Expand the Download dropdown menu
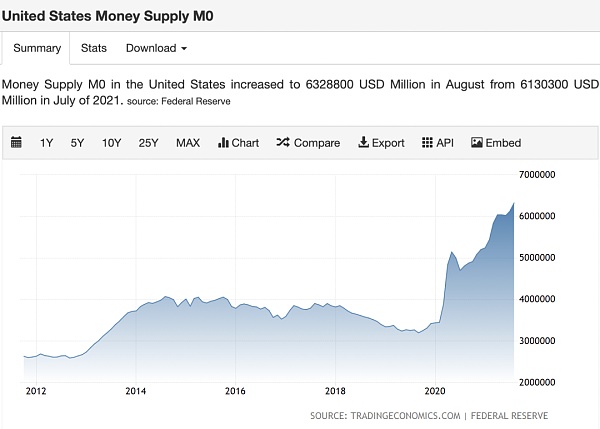 pyautogui.click(x=156, y=48)
